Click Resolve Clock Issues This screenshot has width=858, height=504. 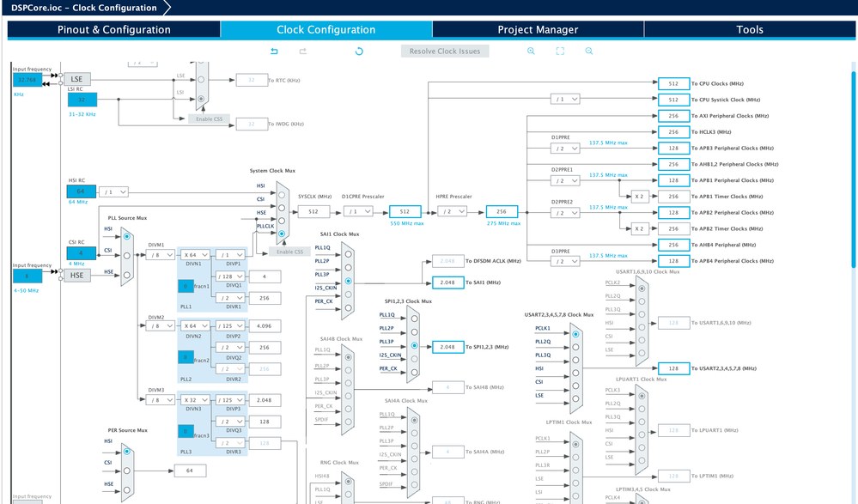click(x=445, y=51)
